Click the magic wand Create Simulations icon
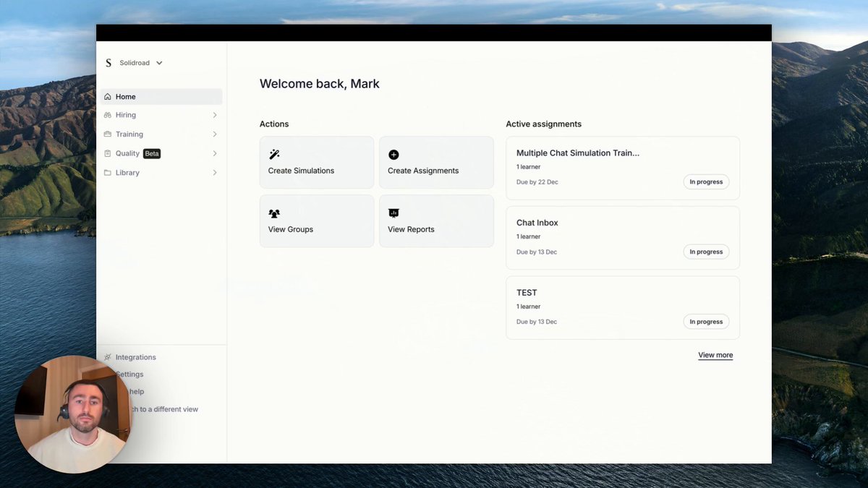Image resolution: width=868 pixels, height=488 pixels. pos(274,155)
